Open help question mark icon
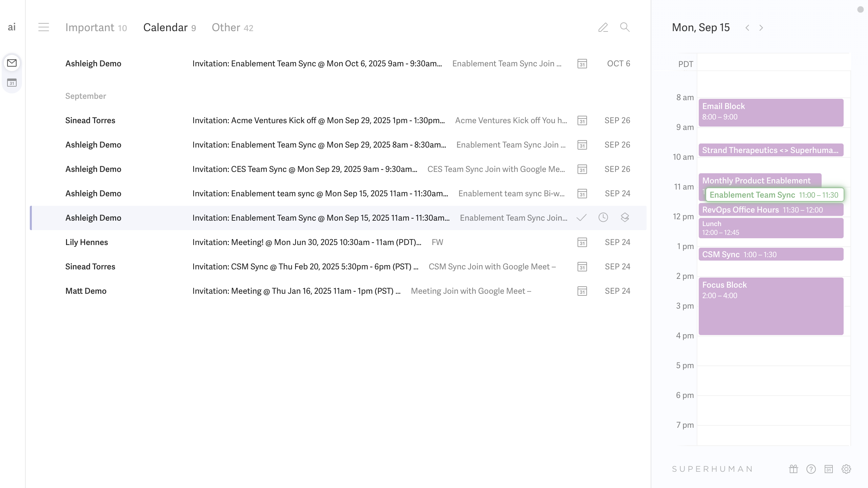Screen dimensions: 868x488 pyautogui.click(x=811, y=469)
